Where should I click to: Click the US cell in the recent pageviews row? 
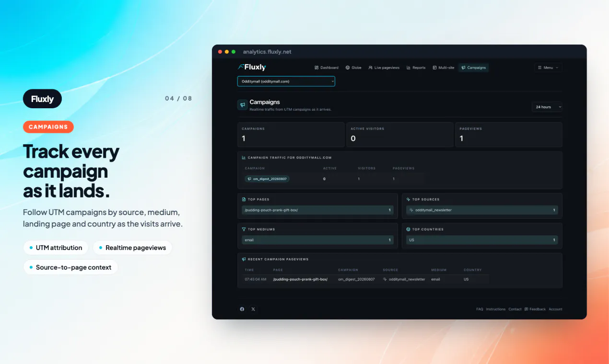tap(466, 279)
